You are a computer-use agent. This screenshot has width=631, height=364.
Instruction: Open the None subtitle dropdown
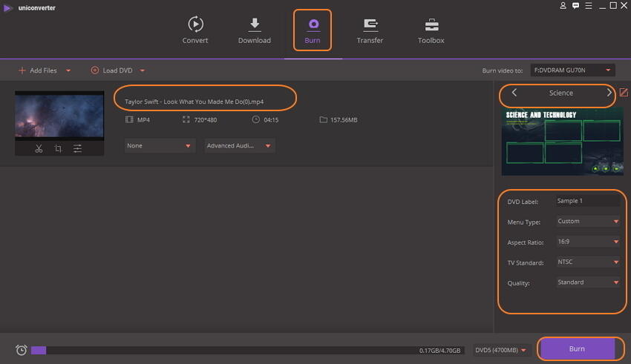click(160, 145)
